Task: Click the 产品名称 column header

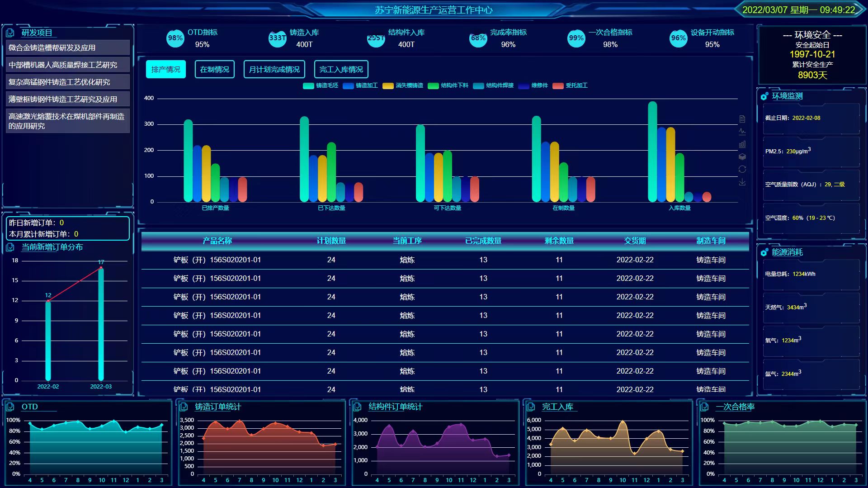Action: [217, 241]
